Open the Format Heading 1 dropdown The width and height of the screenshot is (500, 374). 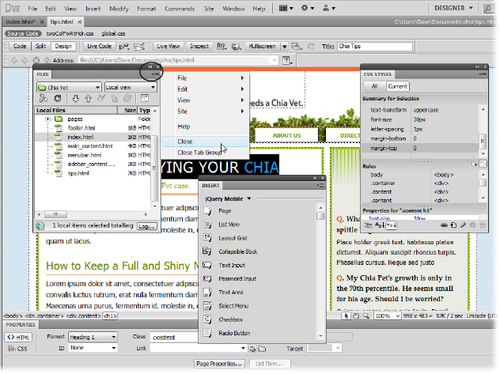point(93,337)
